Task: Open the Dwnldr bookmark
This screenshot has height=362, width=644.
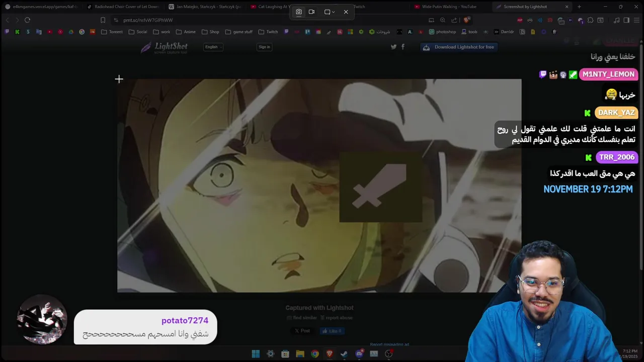Action: coord(504,32)
